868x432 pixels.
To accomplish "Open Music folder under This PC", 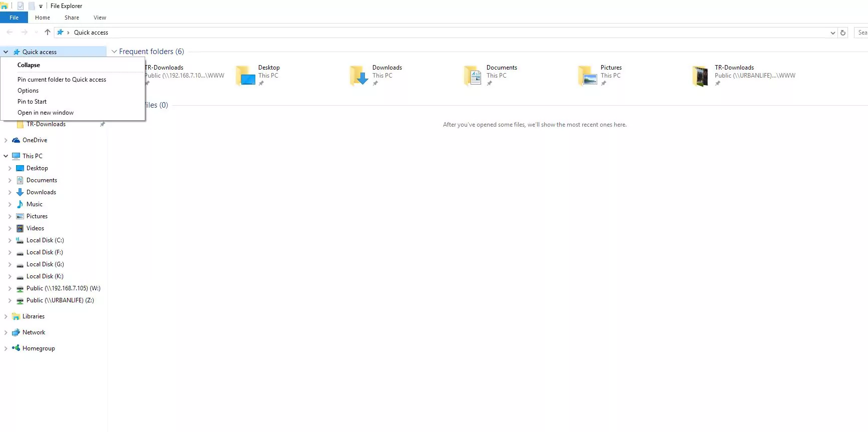I will (34, 204).
